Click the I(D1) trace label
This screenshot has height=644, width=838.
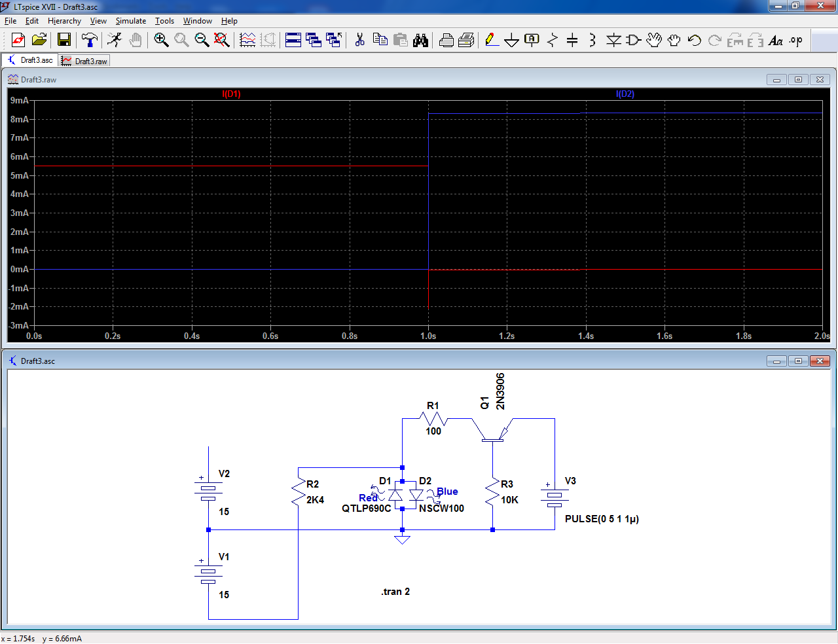231,94
